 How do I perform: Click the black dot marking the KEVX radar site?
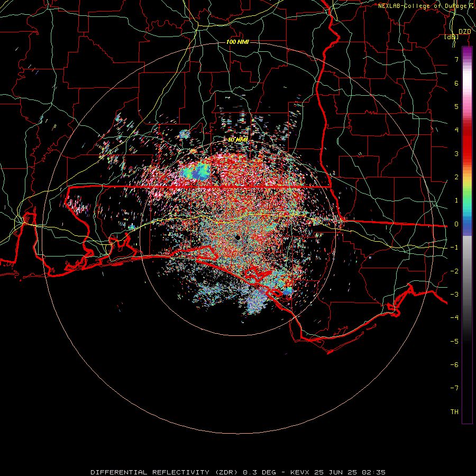[237, 237]
